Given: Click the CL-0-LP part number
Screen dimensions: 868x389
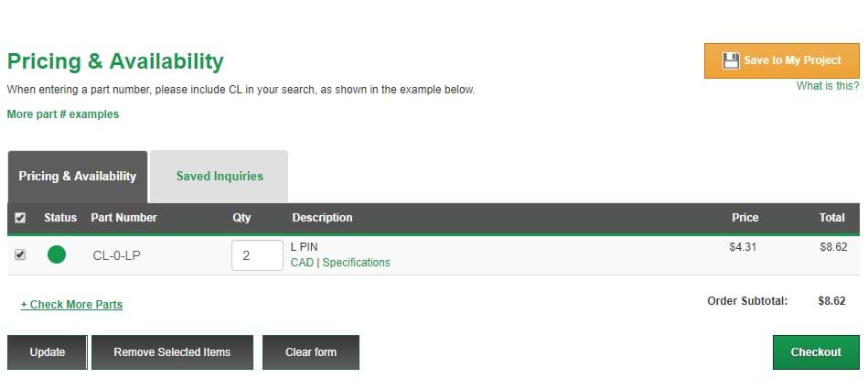Looking at the screenshot, I should click(117, 255).
